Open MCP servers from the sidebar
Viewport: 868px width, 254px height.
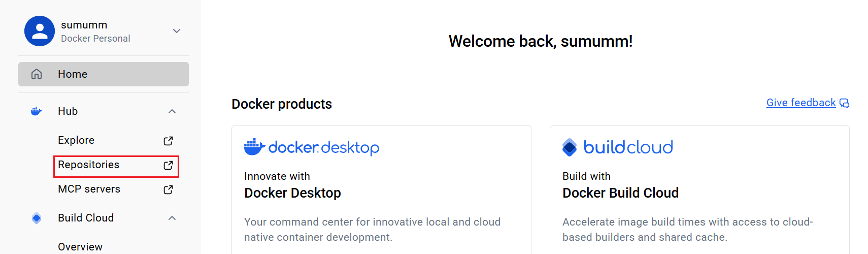(89, 189)
